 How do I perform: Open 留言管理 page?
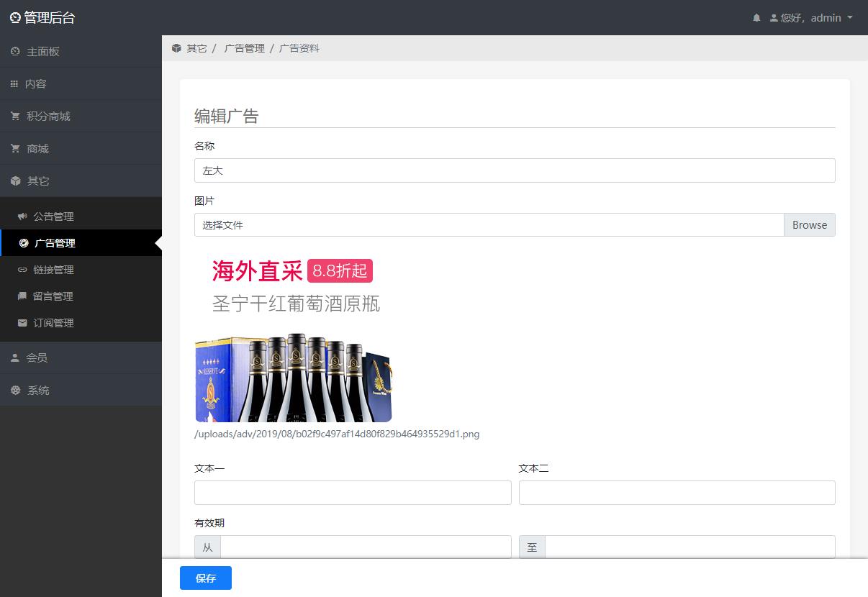81,296
